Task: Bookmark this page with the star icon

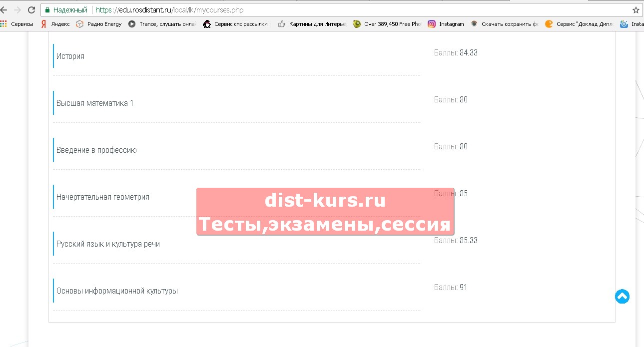Action: click(x=636, y=10)
